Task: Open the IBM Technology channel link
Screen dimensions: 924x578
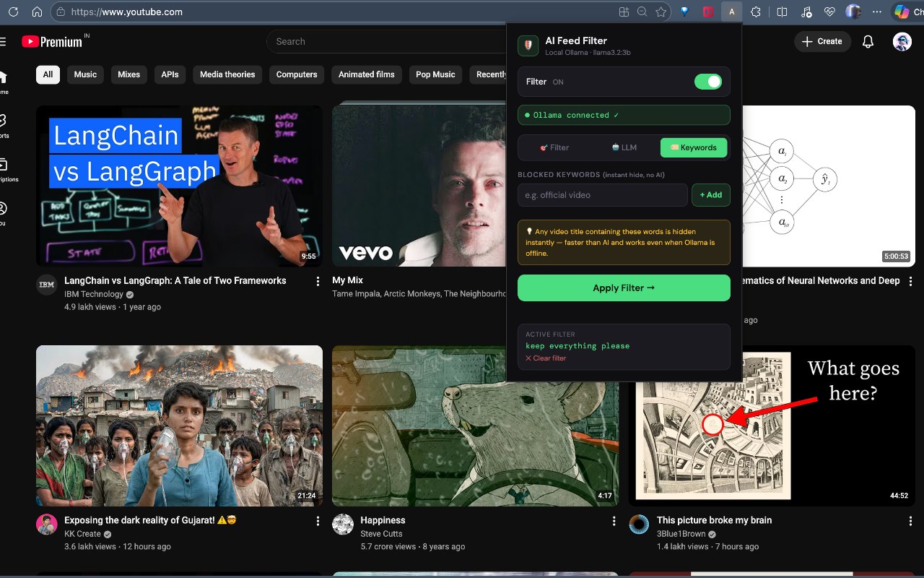Action: click(x=94, y=294)
